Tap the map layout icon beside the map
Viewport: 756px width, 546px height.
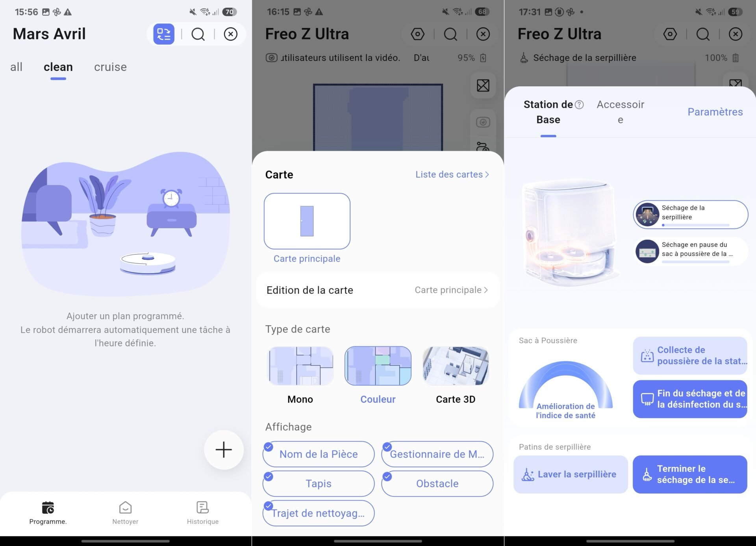(x=483, y=85)
